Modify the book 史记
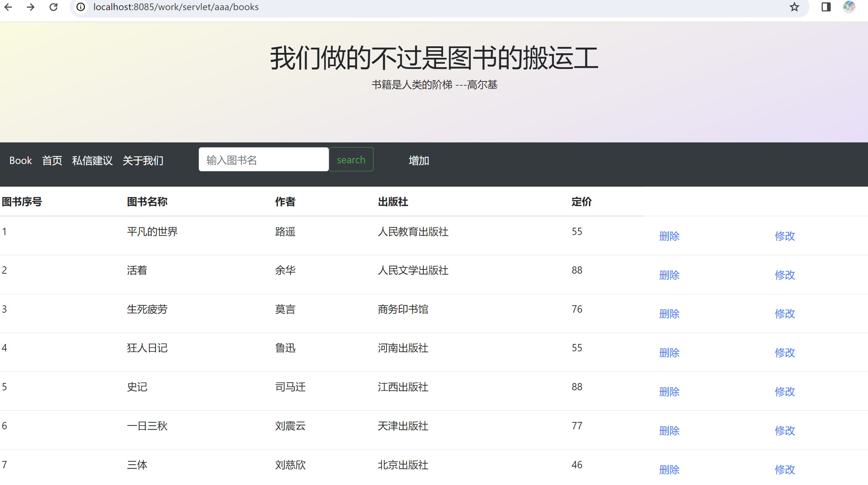Screen dimensions: 868x485 [x=785, y=392]
